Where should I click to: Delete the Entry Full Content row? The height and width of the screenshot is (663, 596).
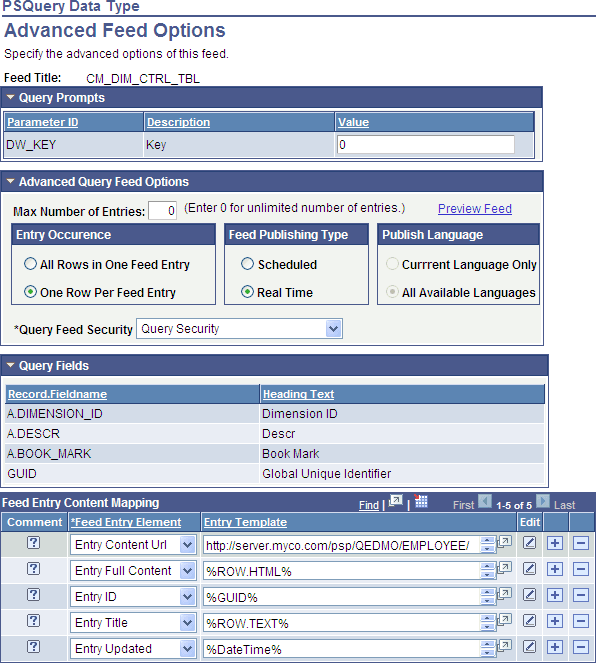tap(581, 569)
